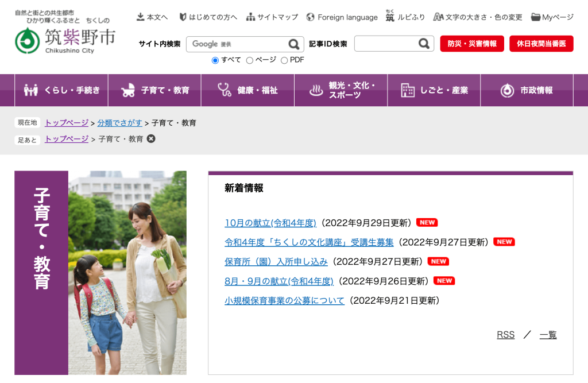Select the 子育て・教育 stroller icon
The height and width of the screenshot is (383, 588).
128,90
